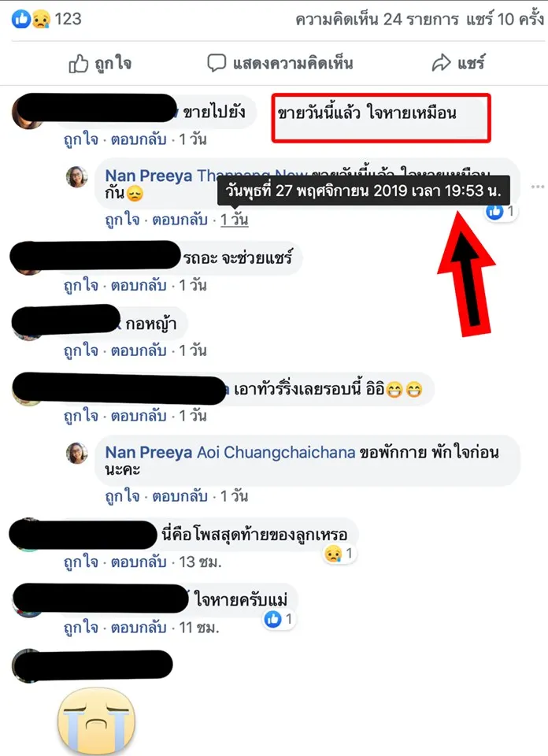Like (ถูกใจ) the รถอะ จะช่วยแชร์ comment
The width and height of the screenshot is (548, 756).
pyautogui.click(x=81, y=285)
